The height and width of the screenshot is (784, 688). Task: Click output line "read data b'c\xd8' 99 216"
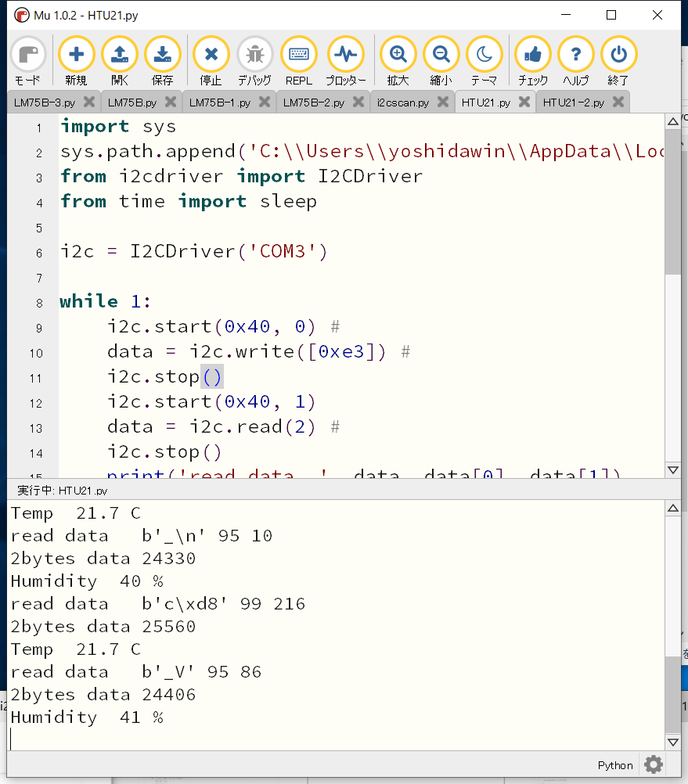[158, 604]
